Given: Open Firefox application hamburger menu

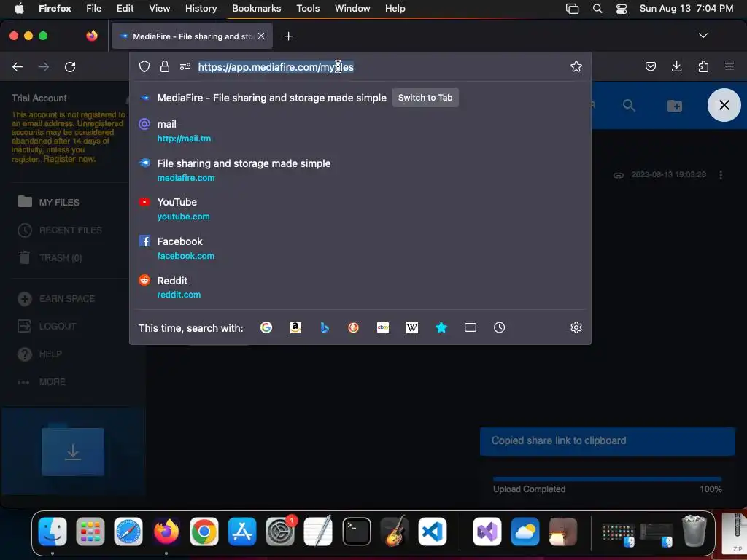Looking at the screenshot, I should coord(729,66).
